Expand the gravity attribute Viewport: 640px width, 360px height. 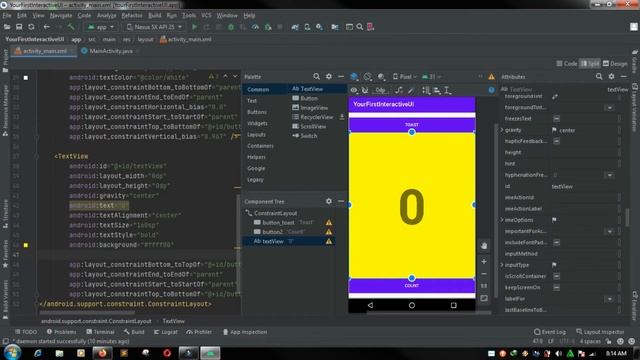pos(502,130)
